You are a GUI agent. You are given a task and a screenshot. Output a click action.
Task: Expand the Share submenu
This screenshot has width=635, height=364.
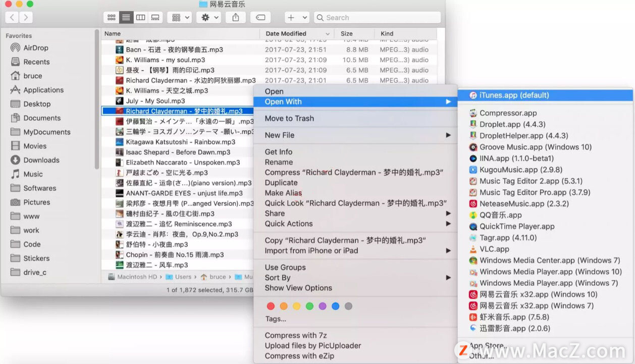355,214
